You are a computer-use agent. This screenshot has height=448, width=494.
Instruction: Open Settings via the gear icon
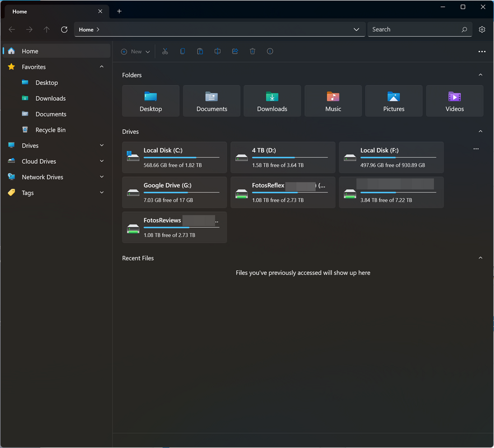click(x=482, y=29)
